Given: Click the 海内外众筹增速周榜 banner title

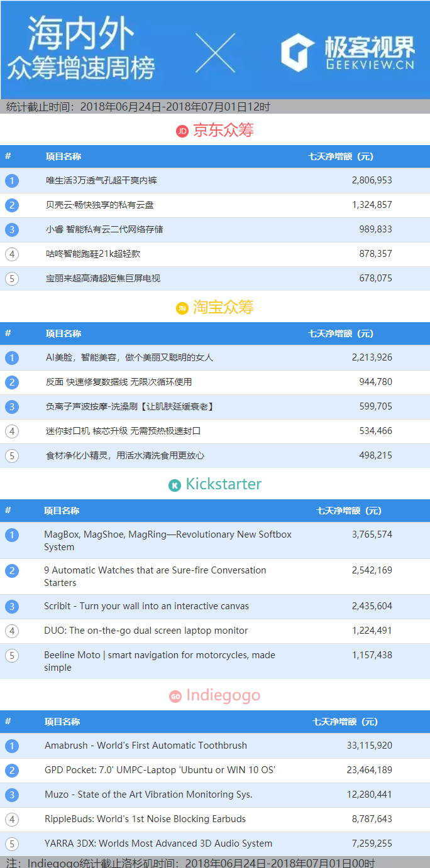Looking at the screenshot, I should coord(81,50).
